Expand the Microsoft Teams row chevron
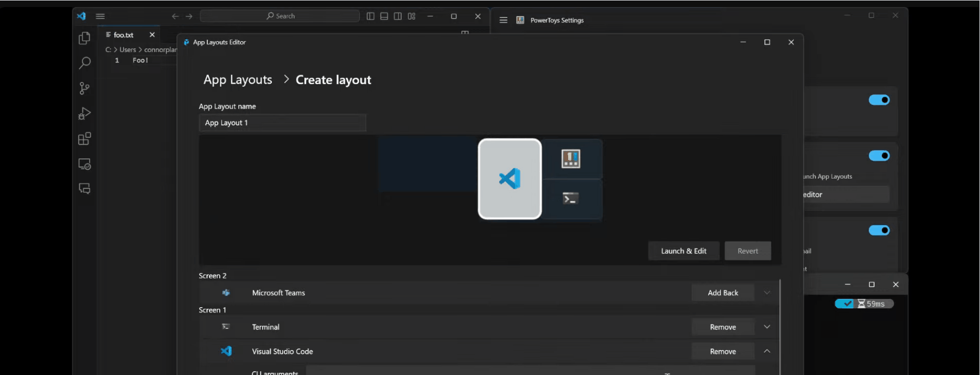 coord(767,293)
